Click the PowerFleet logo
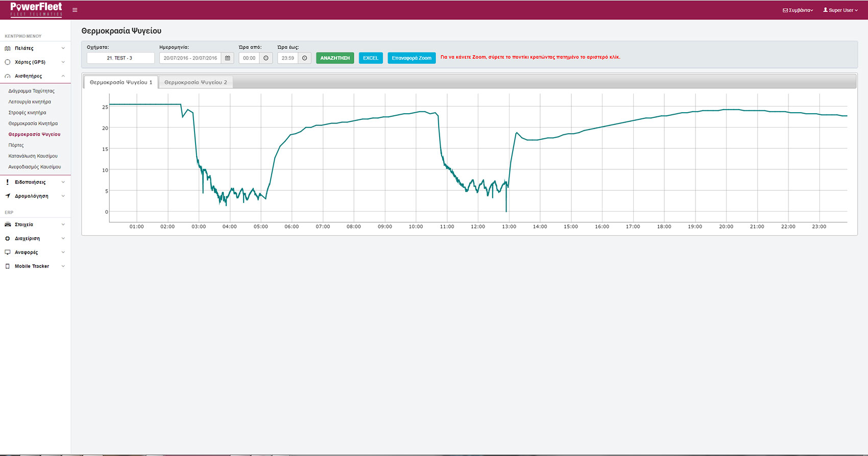Viewport: 868px width, 456px height. tap(36, 9)
